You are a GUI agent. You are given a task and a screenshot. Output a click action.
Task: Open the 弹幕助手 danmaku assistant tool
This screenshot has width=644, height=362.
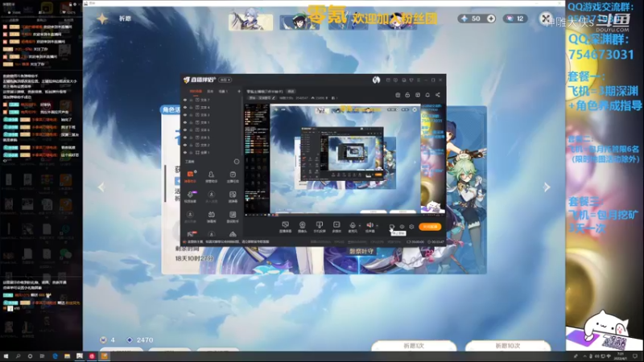click(190, 176)
